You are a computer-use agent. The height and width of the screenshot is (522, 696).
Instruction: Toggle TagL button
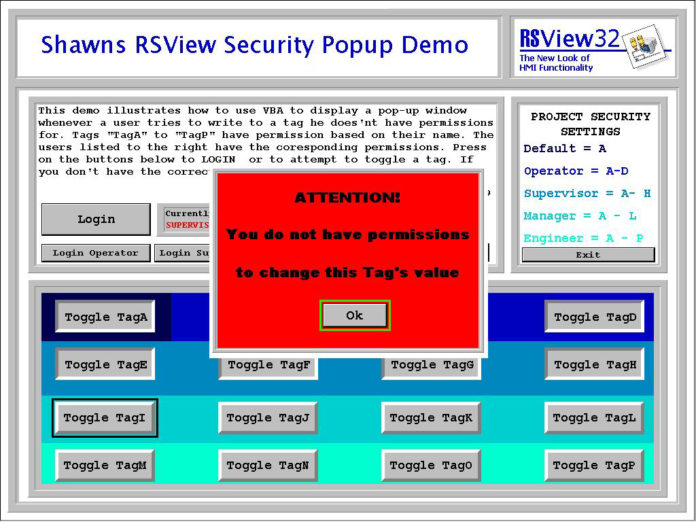594,418
